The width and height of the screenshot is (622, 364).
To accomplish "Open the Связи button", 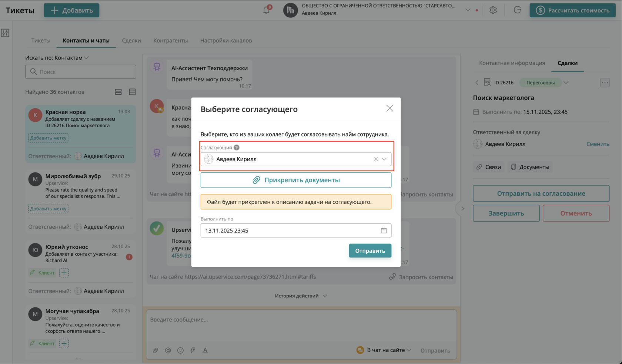I will coord(489,167).
